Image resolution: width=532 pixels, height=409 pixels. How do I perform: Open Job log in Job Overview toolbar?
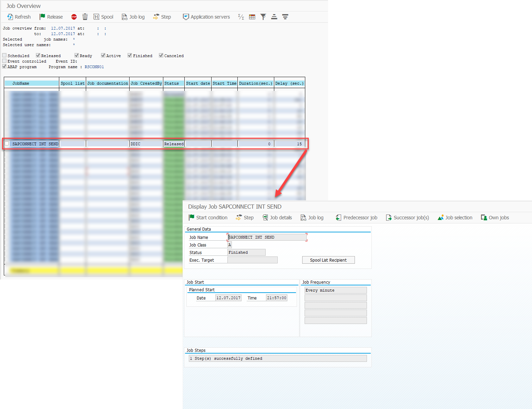pos(133,17)
